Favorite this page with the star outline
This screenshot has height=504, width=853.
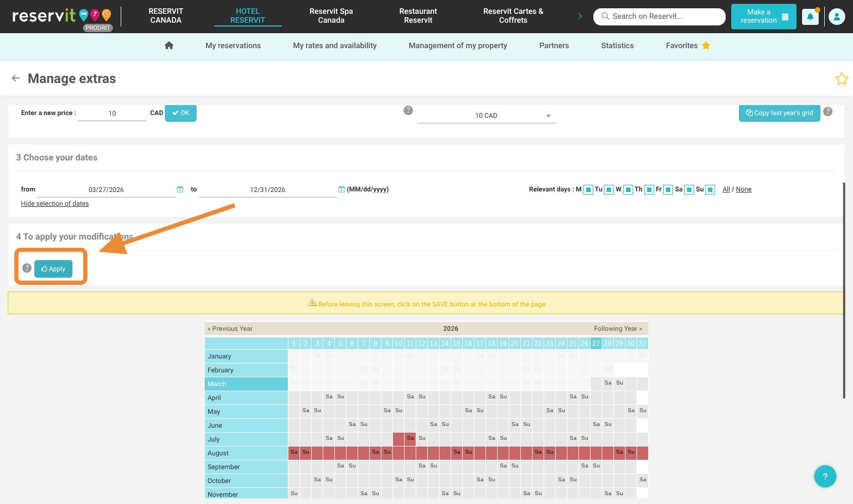point(841,79)
